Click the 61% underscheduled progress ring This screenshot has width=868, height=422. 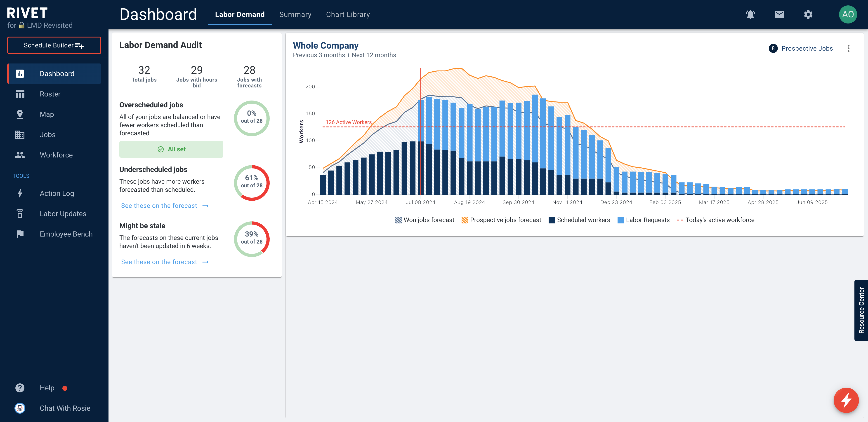252,183
